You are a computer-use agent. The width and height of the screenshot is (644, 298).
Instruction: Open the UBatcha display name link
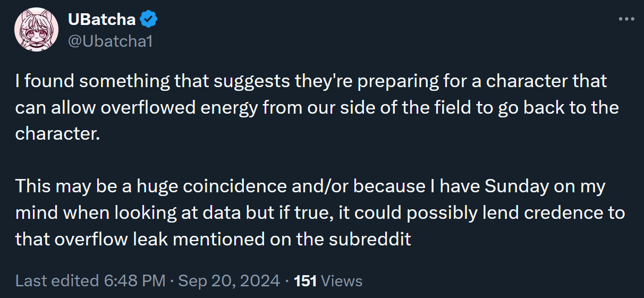(102, 21)
